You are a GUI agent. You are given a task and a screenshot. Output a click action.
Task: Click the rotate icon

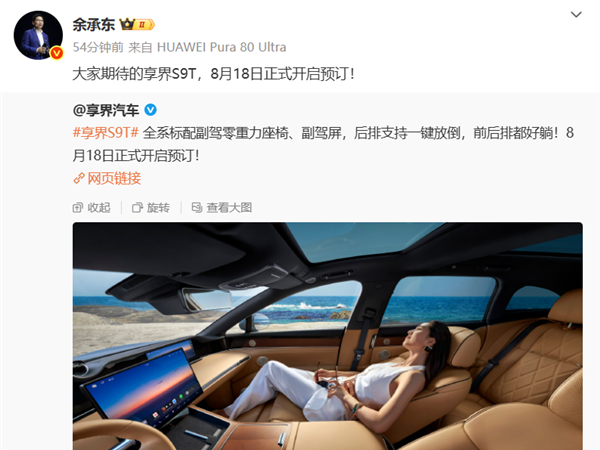(x=137, y=208)
